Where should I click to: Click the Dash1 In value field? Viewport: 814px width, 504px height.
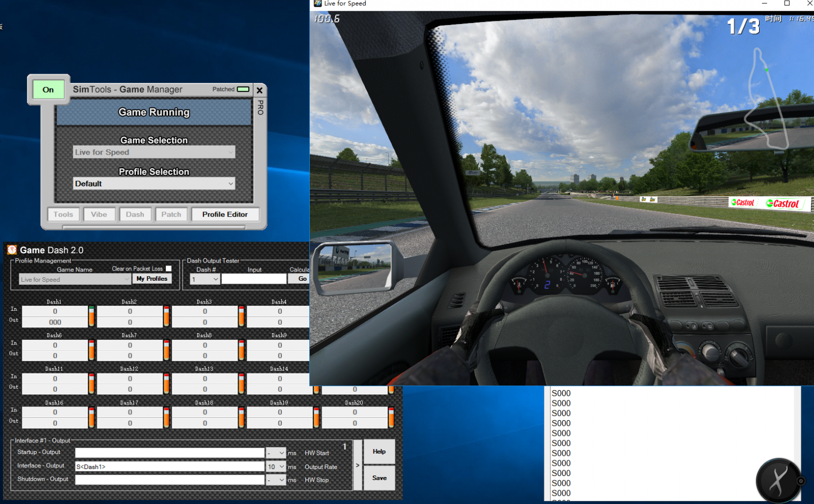coord(55,311)
